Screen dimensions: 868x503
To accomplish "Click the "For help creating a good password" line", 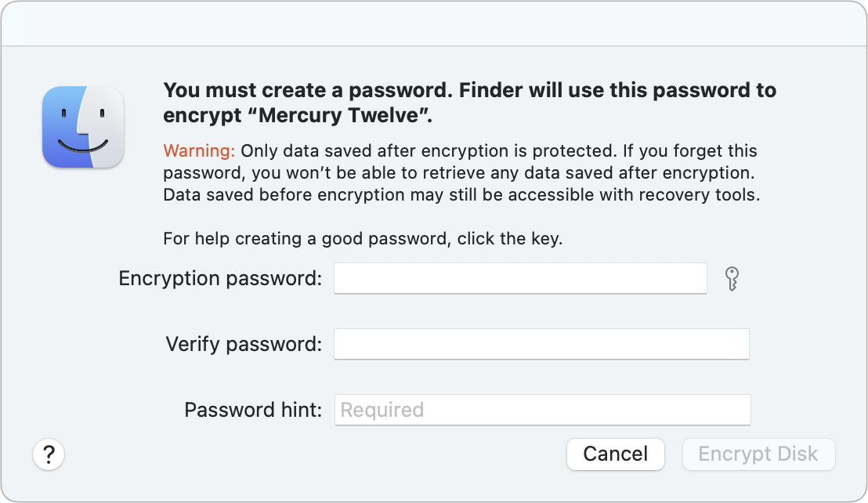I will click(x=363, y=239).
